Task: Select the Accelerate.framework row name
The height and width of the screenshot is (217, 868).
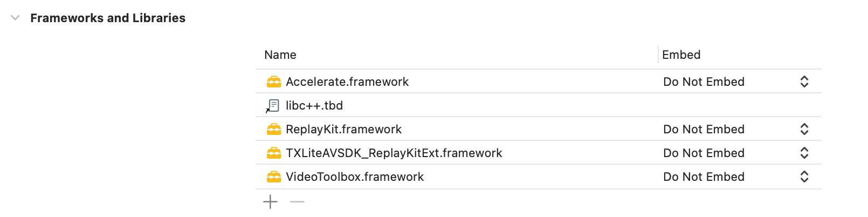Action: pos(347,82)
